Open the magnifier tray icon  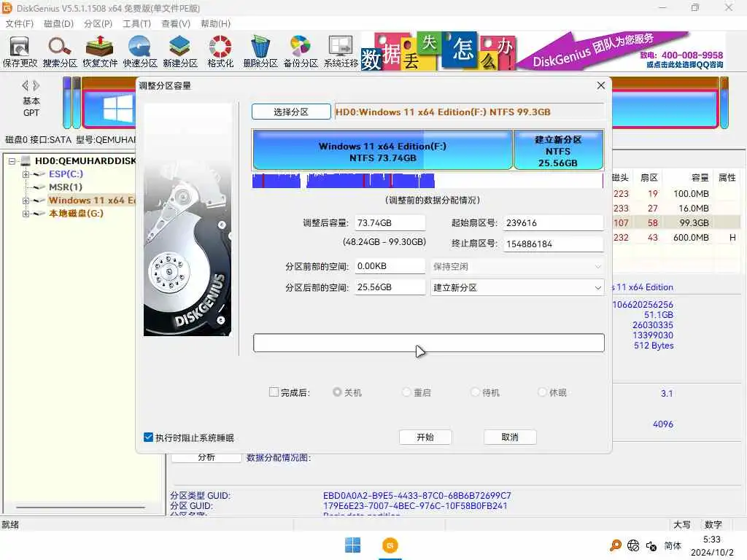615,545
